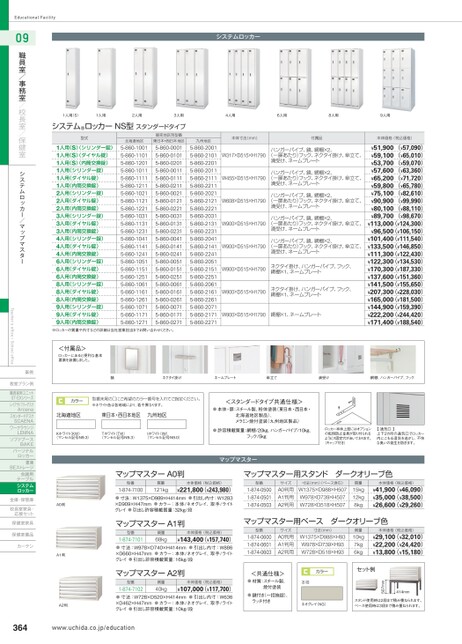Open the 4人用 locker photo
Viewport: 462px width, 644px height.
243,78
